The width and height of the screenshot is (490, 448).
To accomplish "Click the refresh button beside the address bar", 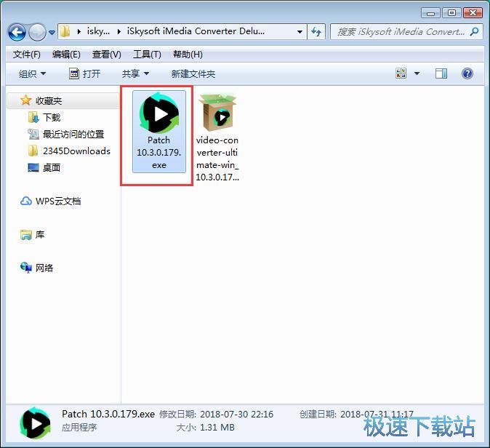I will click(x=316, y=31).
